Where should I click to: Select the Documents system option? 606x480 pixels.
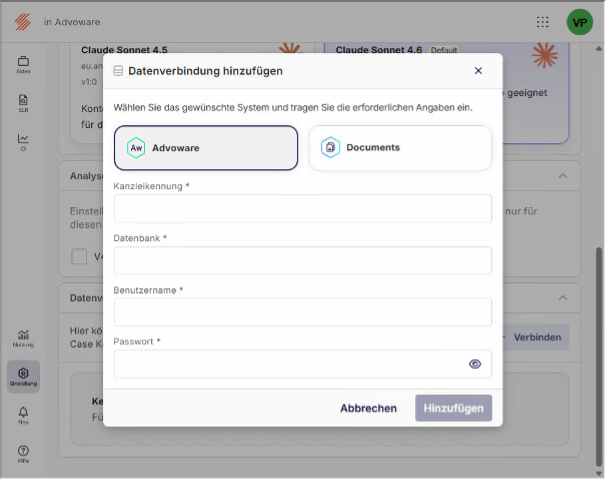pos(400,148)
